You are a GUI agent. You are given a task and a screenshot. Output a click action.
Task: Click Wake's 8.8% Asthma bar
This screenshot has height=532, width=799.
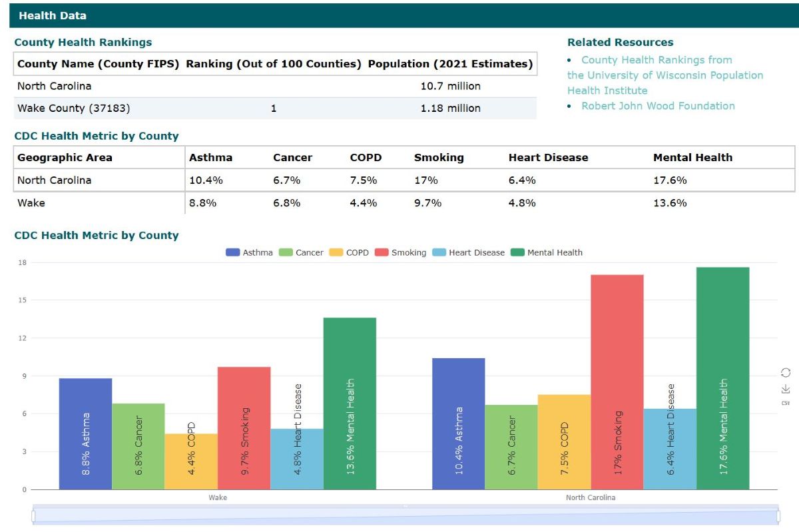click(85, 433)
